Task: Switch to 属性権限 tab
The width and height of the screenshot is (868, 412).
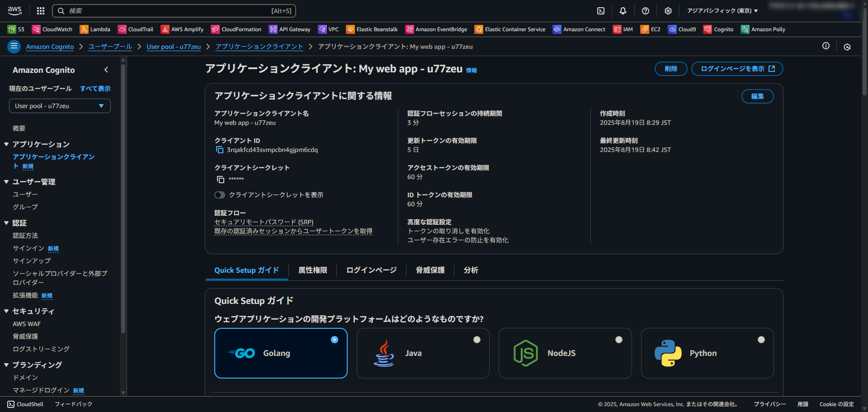Action: pos(313,270)
